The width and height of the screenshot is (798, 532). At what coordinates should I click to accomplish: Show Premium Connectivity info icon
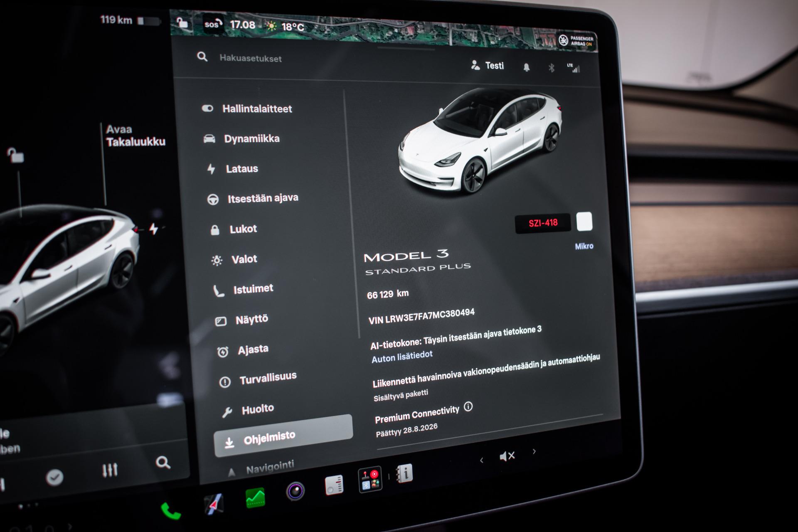[468, 406]
